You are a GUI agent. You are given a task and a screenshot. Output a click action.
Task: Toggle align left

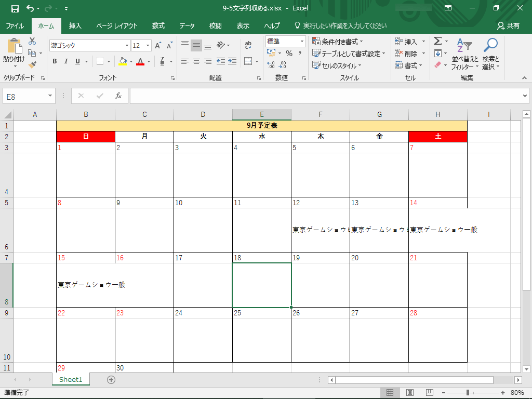(185, 61)
